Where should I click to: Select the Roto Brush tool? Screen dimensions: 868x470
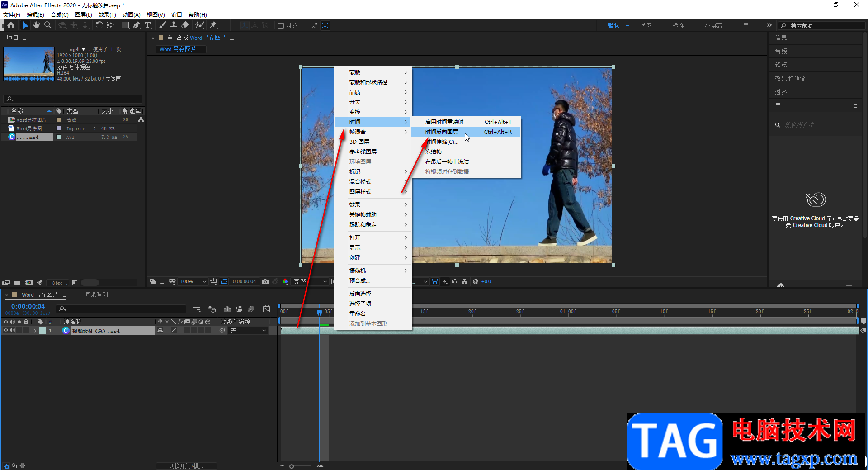[x=199, y=25]
